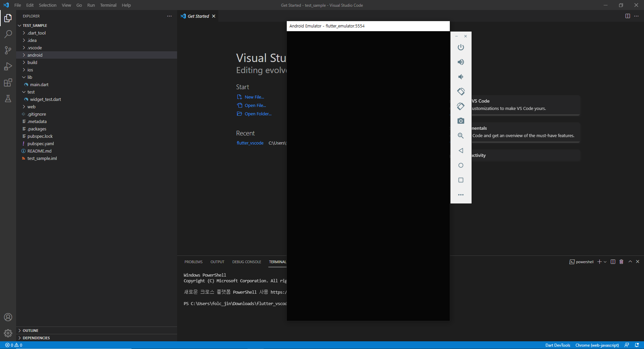Click the feedback icon in status bar
644x349 pixels.
627,345
